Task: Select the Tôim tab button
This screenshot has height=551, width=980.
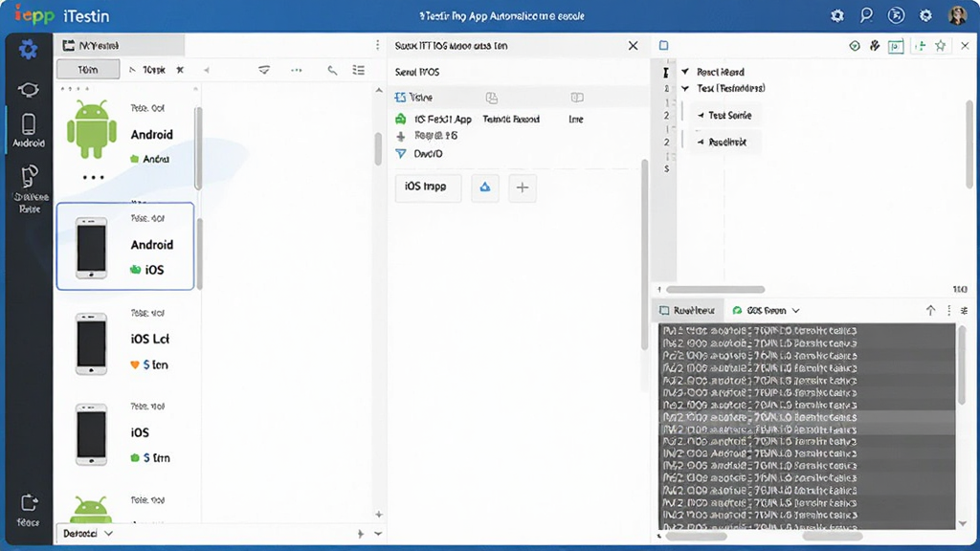Action: point(88,69)
